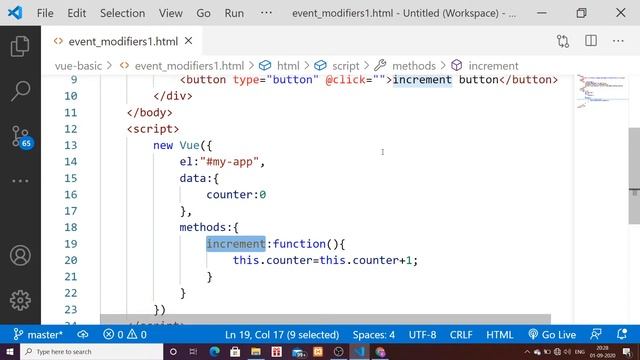The height and width of the screenshot is (360, 640).
Task: Change file encoding UTF-8
Action: 422,335
